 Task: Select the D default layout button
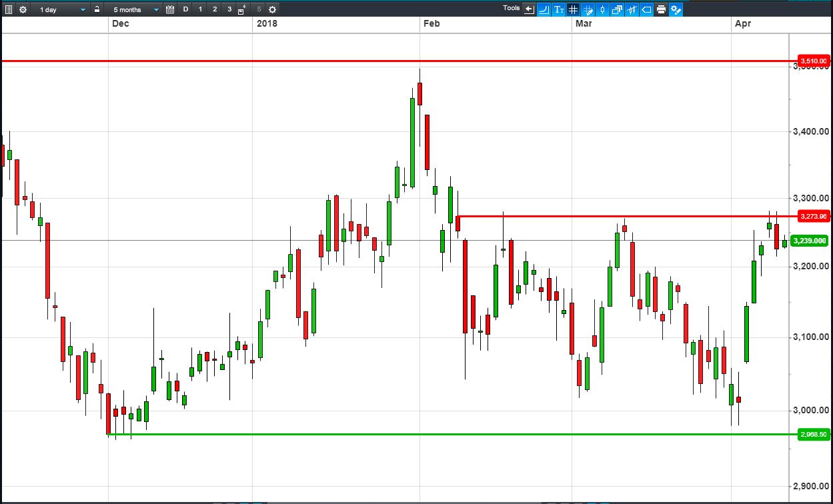pos(185,9)
